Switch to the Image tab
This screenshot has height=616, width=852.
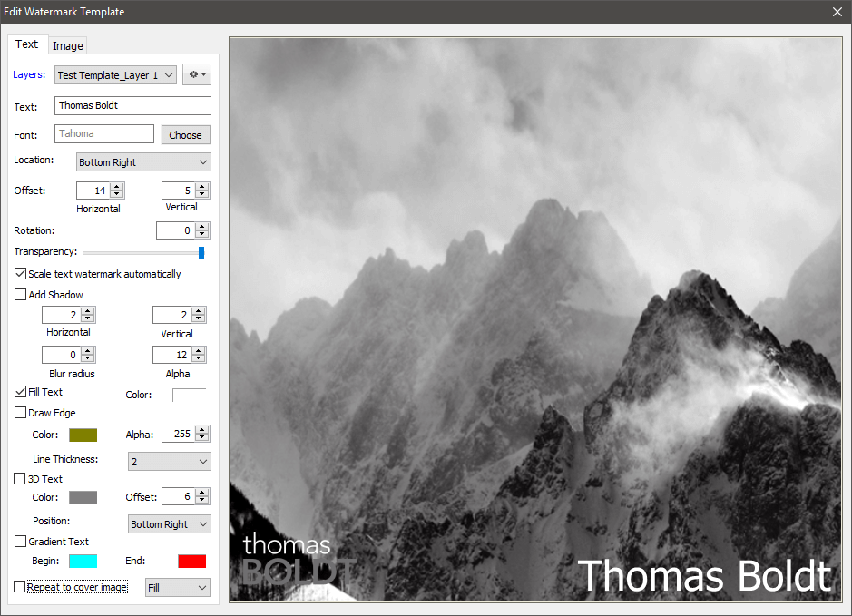68,45
